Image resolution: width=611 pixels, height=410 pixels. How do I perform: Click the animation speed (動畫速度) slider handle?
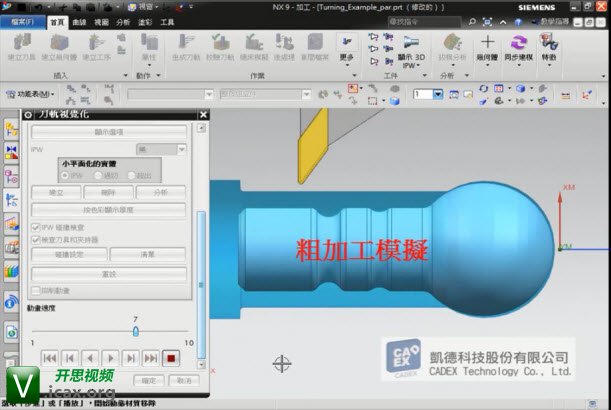click(x=135, y=331)
